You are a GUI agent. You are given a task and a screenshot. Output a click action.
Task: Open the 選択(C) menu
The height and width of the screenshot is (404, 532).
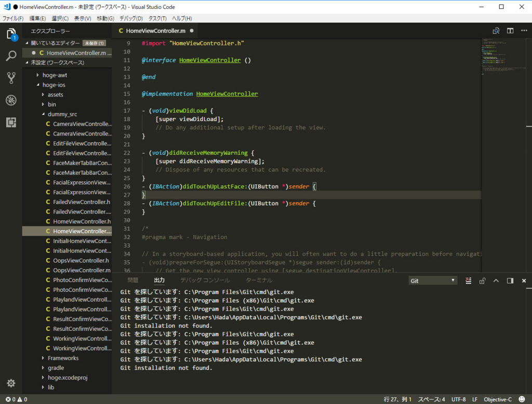tap(60, 18)
